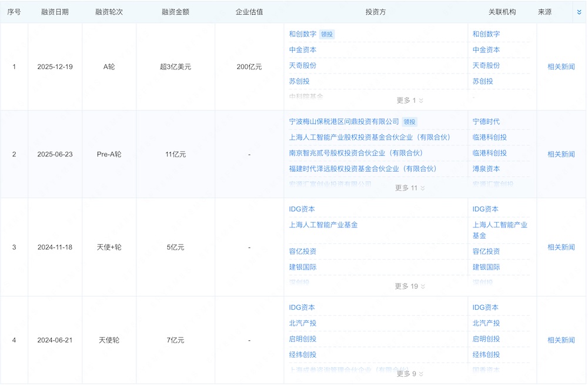Expand 更多 11 investors in row 2
588x385 pixels.
coord(410,188)
